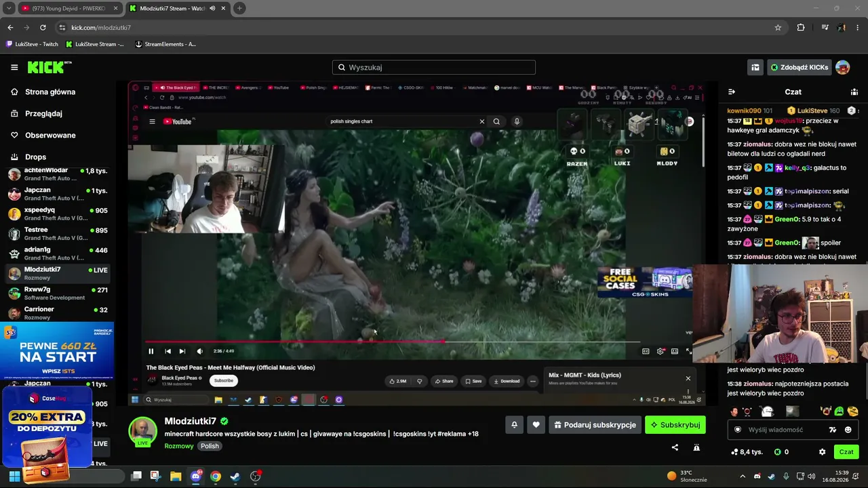868x488 pixels.
Task: Reload the kick.com page
Action: (43, 27)
